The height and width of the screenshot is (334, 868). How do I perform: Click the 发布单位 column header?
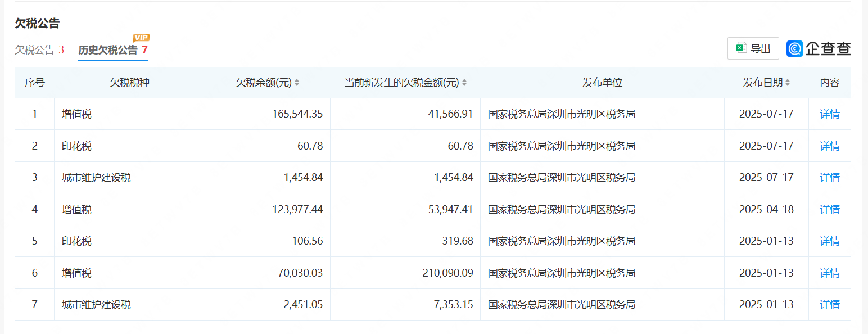(602, 83)
